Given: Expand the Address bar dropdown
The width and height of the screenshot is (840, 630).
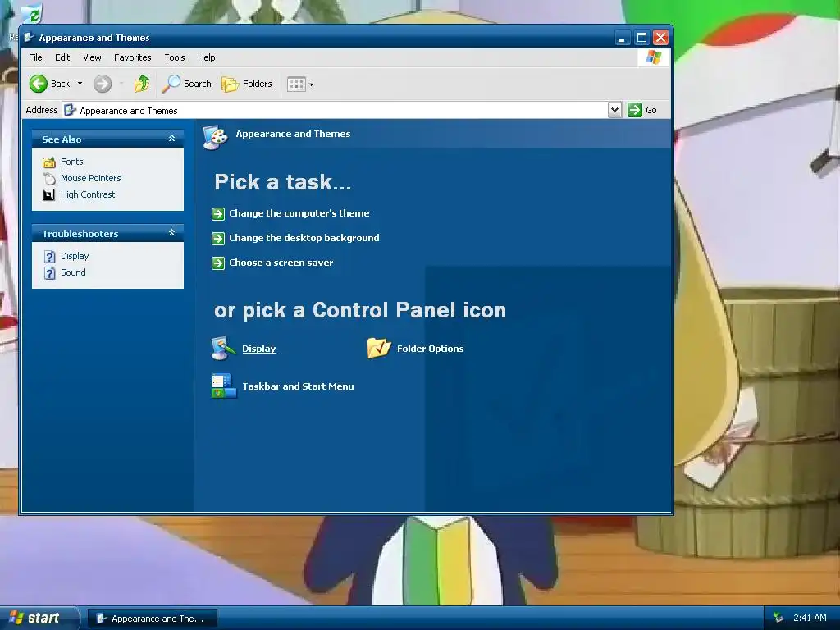Looking at the screenshot, I should coord(614,110).
